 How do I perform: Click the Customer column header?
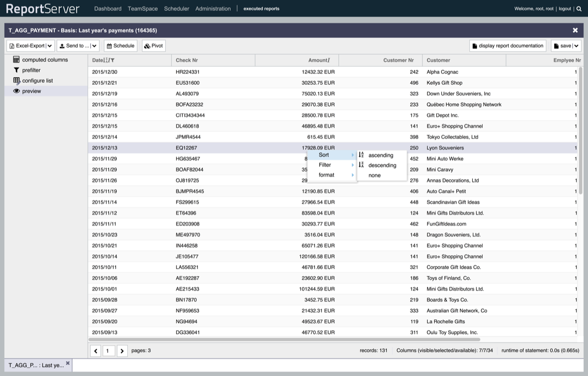tap(464, 60)
